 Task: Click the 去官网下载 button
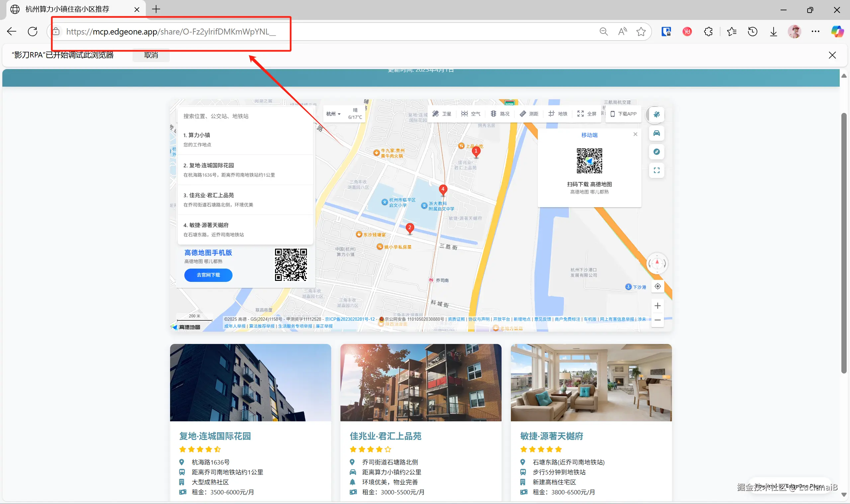(208, 275)
